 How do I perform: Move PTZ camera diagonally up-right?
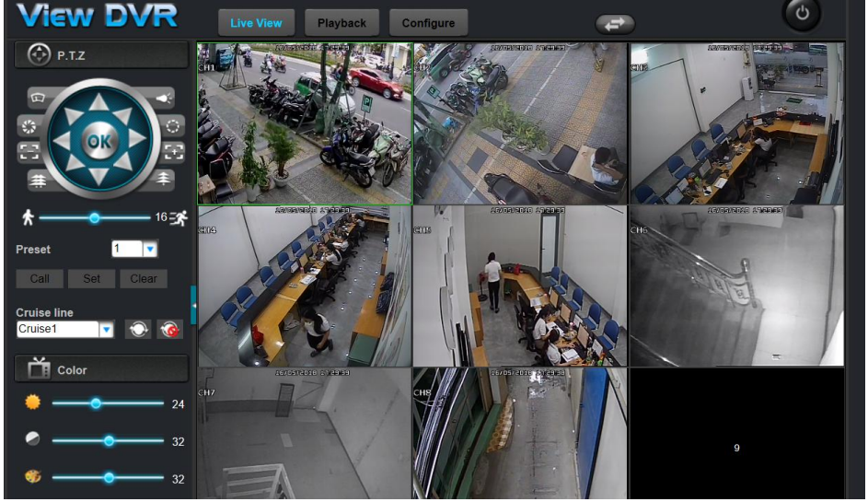123,115
